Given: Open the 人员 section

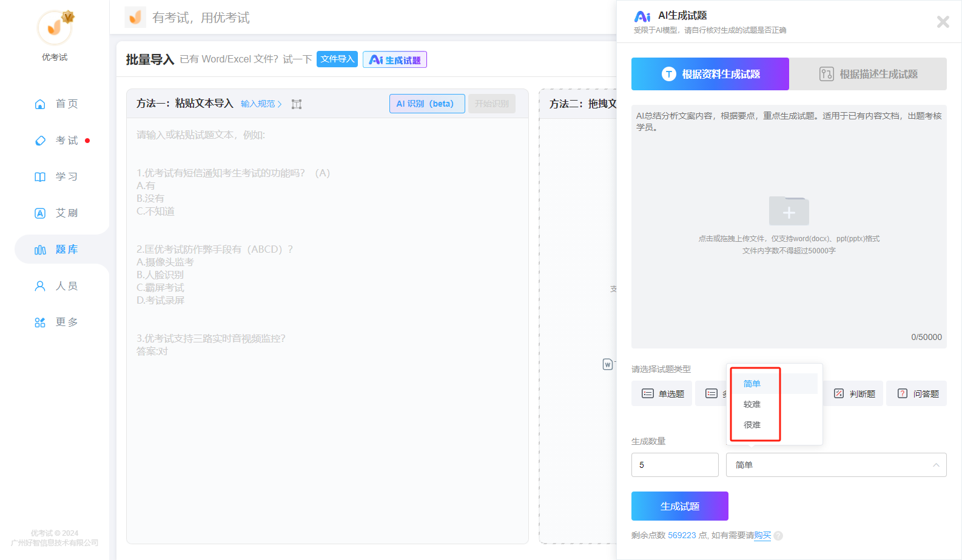Looking at the screenshot, I should coord(56,285).
